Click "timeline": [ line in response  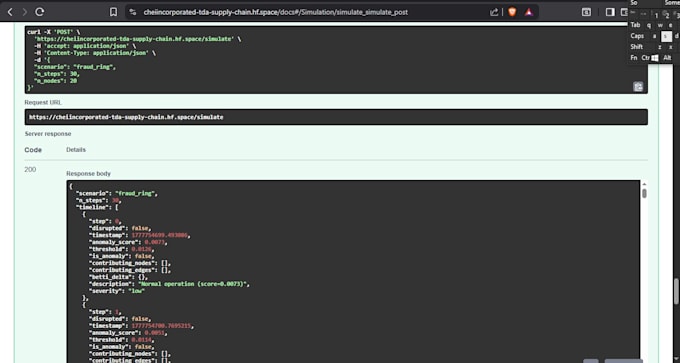click(x=97, y=207)
